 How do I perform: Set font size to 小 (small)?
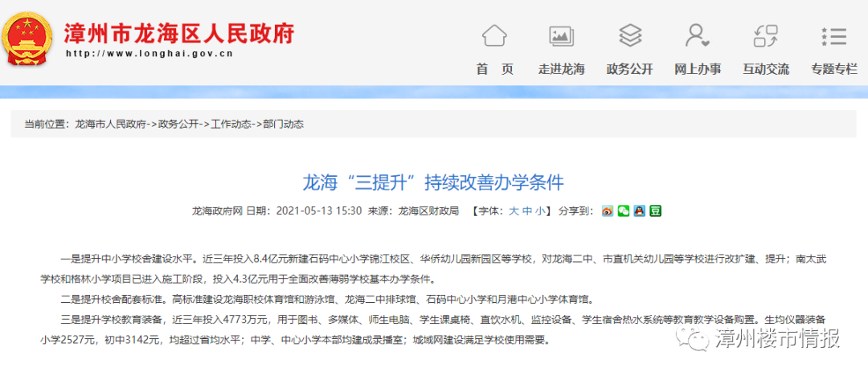tap(540, 211)
